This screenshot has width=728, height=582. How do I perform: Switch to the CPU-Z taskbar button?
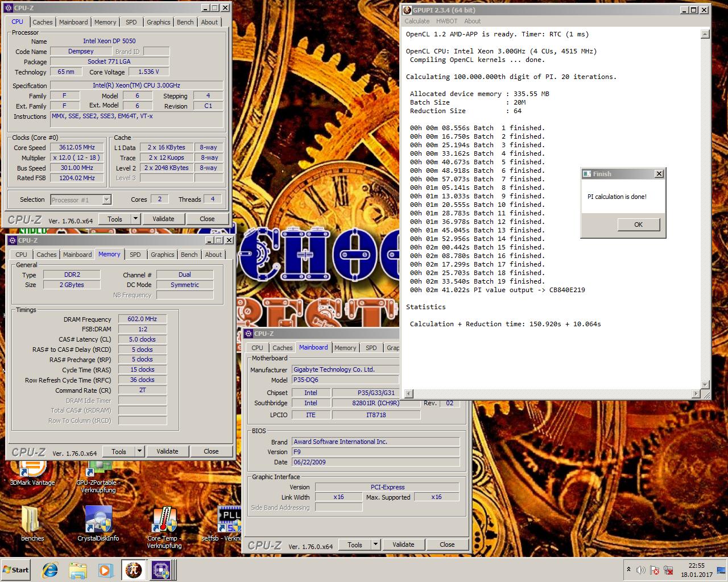(x=160, y=570)
